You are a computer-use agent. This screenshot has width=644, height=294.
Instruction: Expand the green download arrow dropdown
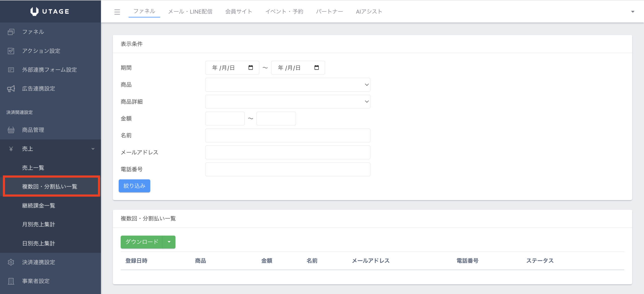coord(169,242)
